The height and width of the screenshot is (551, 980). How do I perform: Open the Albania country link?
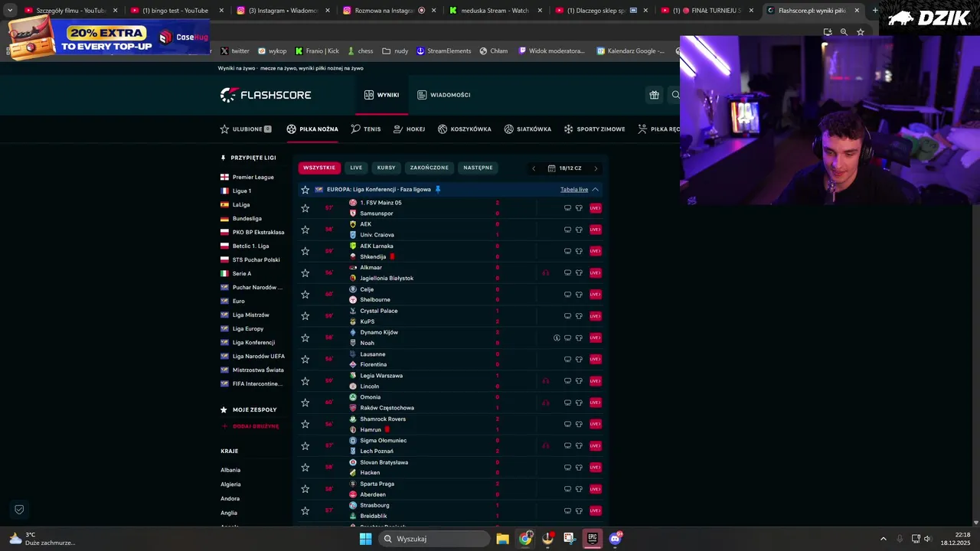point(230,470)
